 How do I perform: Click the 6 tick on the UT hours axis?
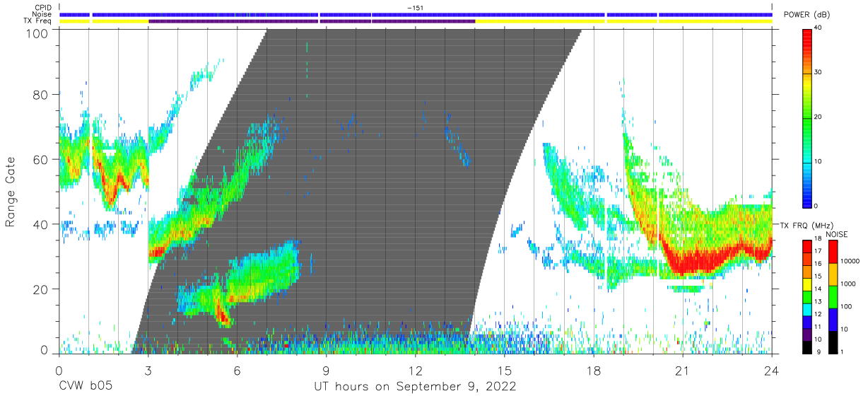pyautogui.click(x=237, y=371)
